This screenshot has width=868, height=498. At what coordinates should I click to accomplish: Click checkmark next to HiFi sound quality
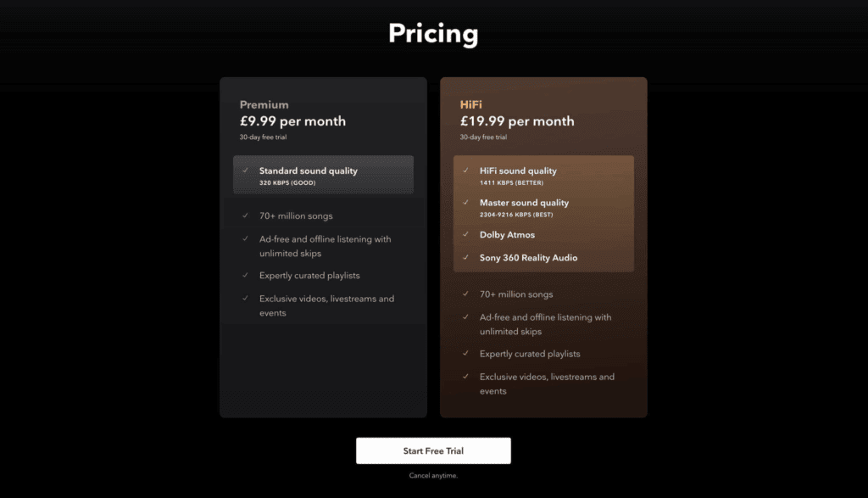[x=465, y=171]
